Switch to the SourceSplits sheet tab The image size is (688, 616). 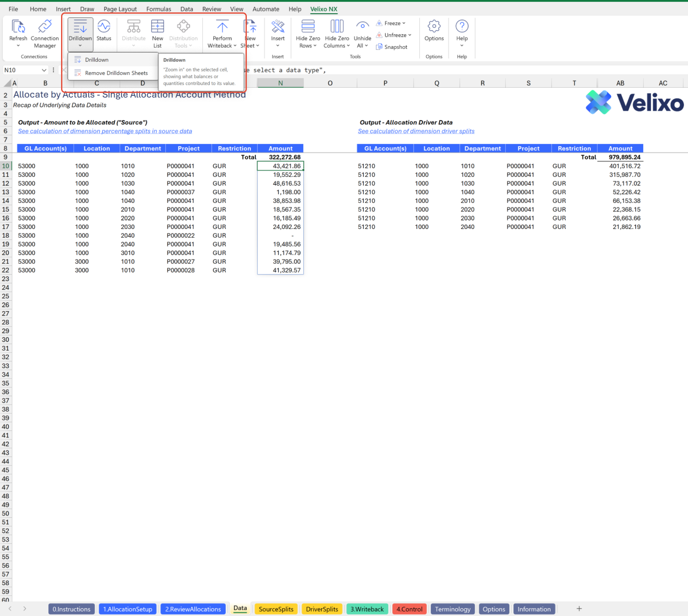[x=276, y=609]
